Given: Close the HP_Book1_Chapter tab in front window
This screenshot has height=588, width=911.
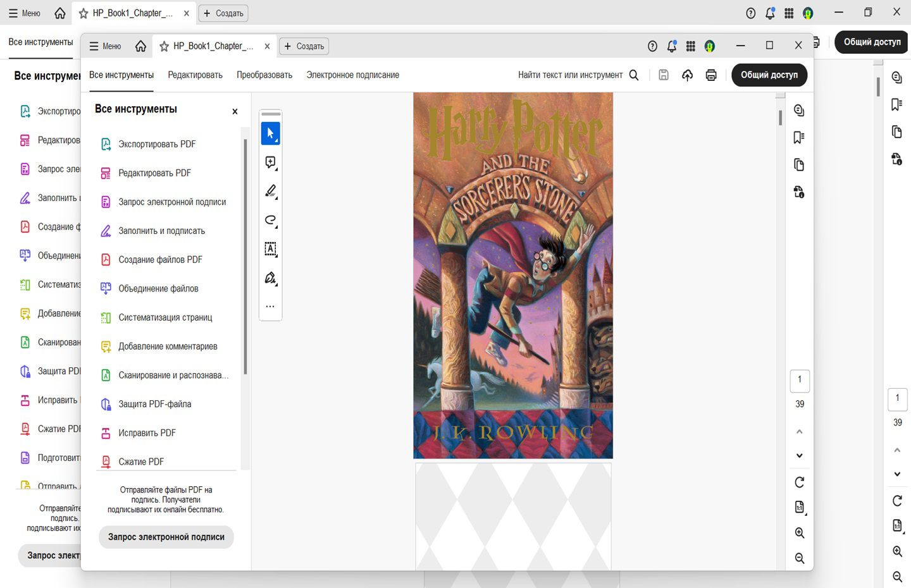Looking at the screenshot, I should coord(267,46).
